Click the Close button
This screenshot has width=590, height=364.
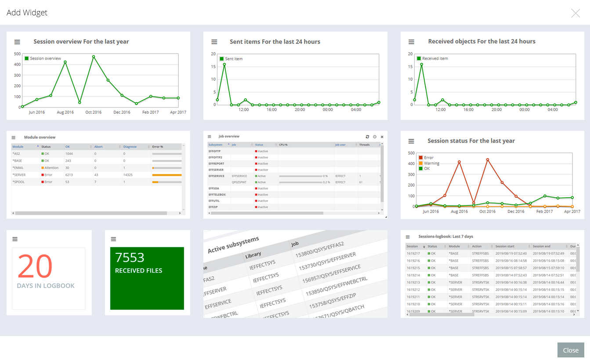570,350
